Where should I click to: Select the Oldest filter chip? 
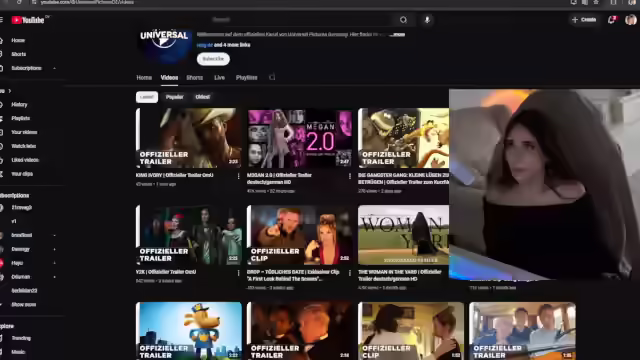point(202,97)
